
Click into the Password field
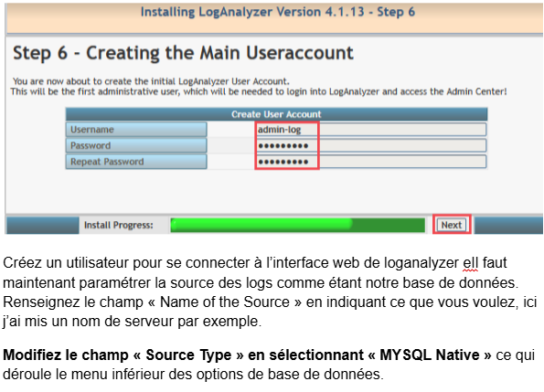[x=371, y=145]
